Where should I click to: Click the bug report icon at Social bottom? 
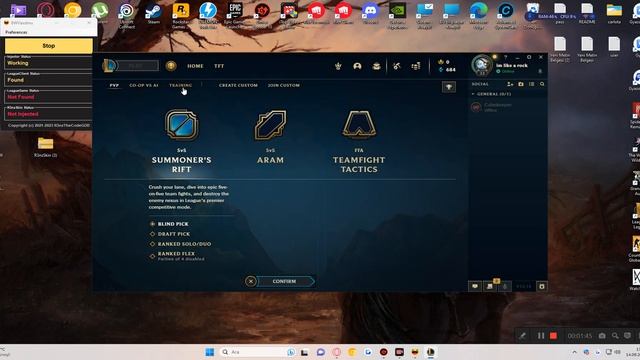pos(542,286)
